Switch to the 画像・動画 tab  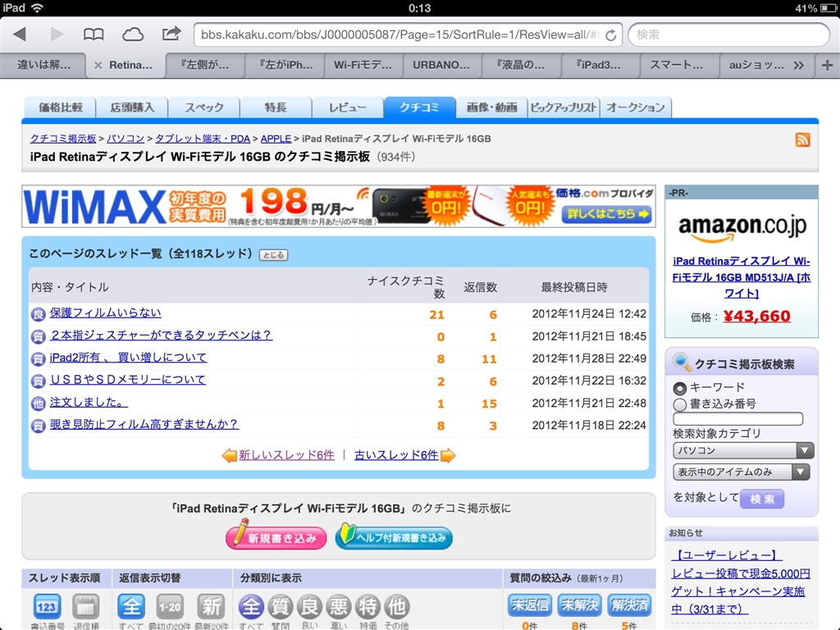coord(492,107)
